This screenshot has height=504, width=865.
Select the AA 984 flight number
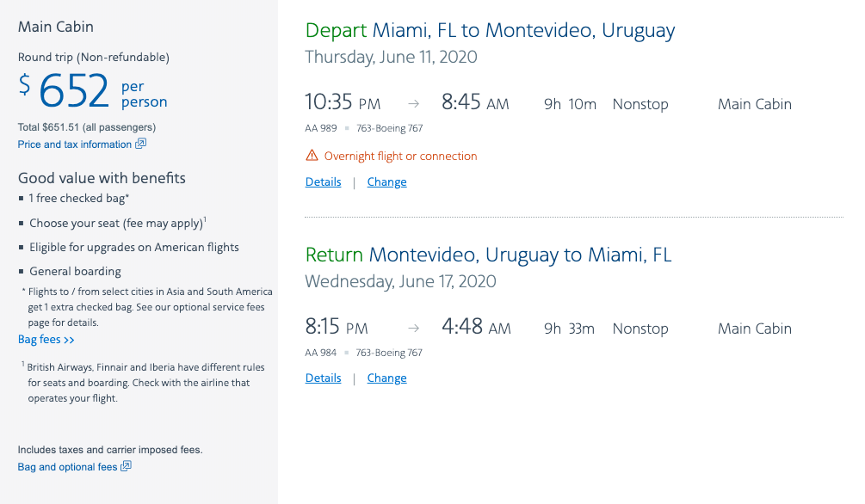(x=322, y=353)
